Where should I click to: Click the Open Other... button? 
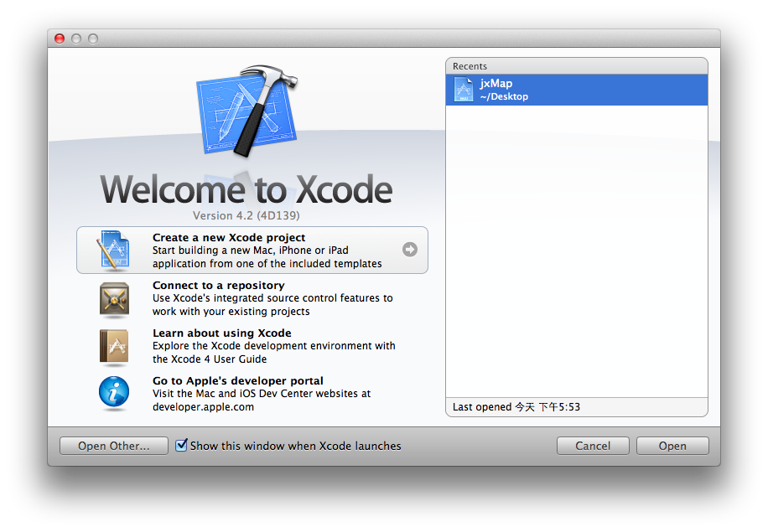[114, 446]
